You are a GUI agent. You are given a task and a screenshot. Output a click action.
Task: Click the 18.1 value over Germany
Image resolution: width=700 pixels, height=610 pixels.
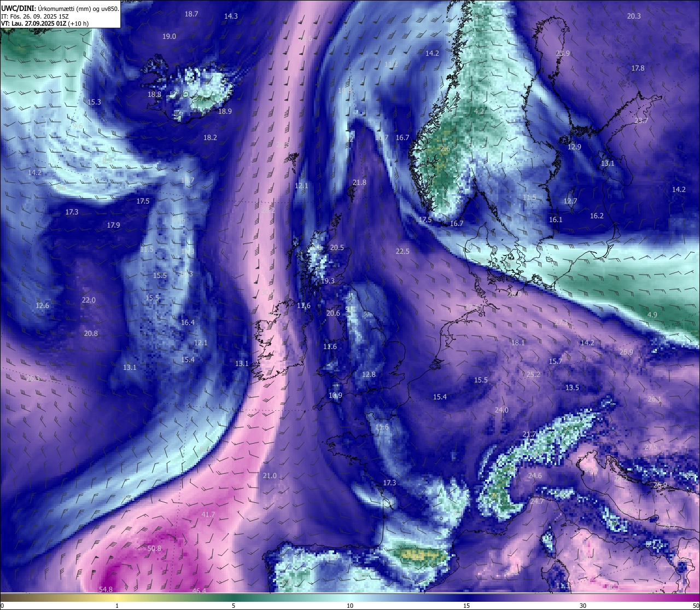518,343
